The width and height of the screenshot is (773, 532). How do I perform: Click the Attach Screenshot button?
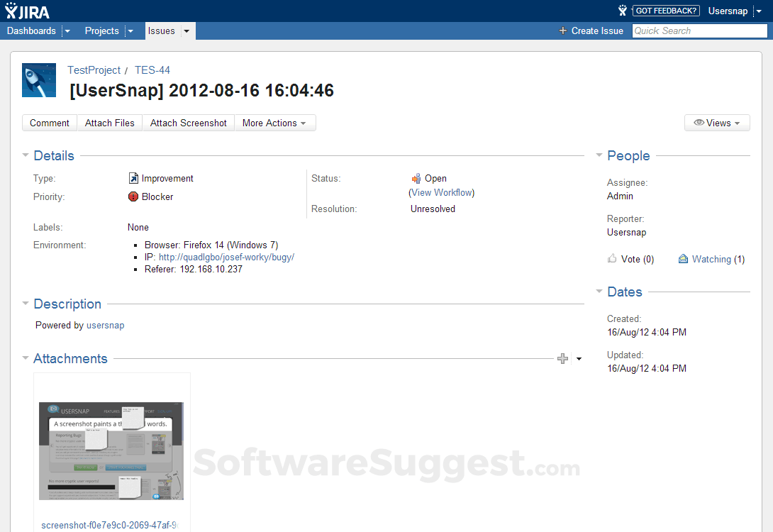(189, 123)
